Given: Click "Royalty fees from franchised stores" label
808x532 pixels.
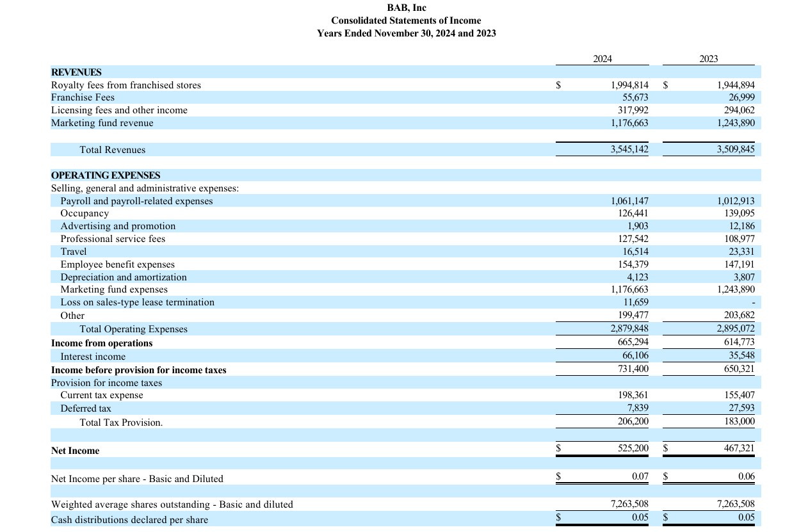Looking at the screenshot, I should [x=126, y=85].
